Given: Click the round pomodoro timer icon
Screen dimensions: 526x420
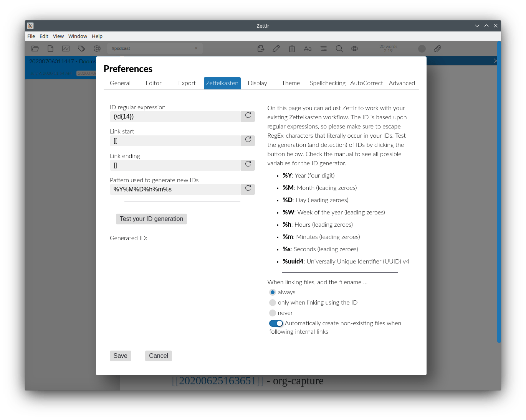Looking at the screenshot, I should (422, 49).
